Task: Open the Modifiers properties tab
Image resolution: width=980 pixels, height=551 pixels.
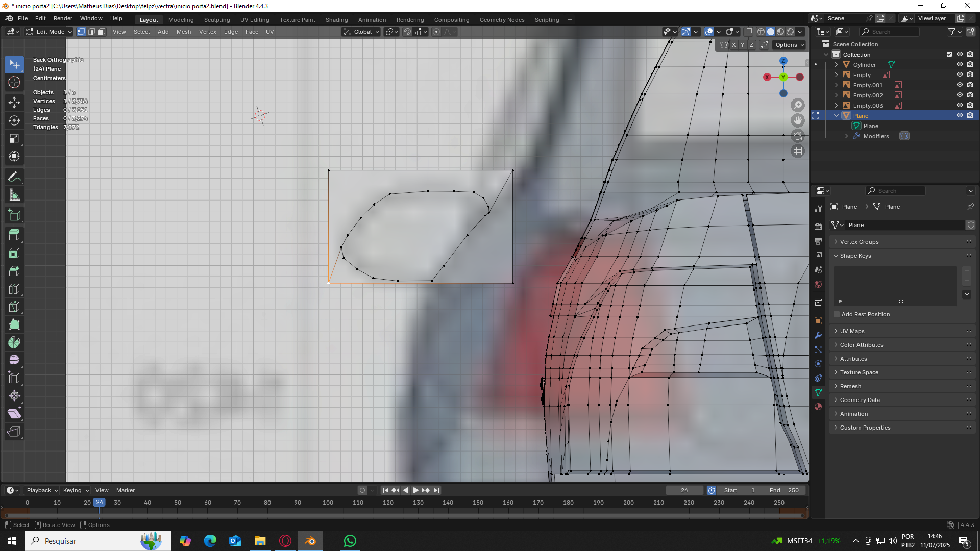Action: pyautogui.click(x=818, y=335)
